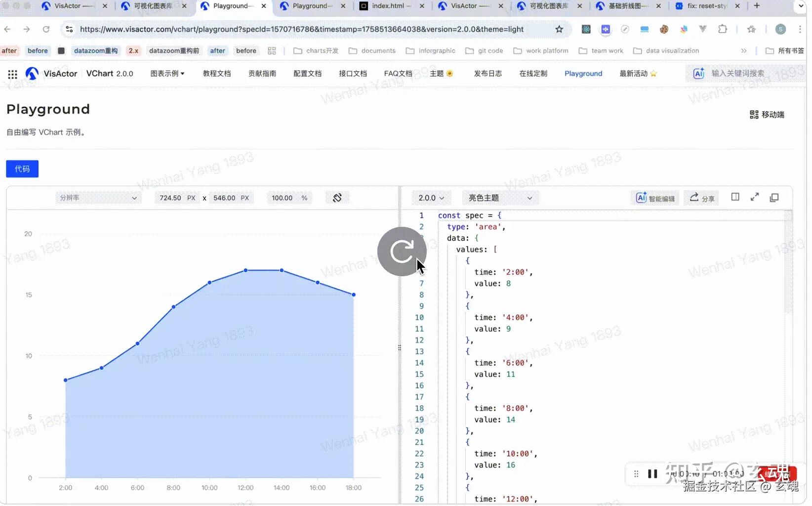The width and height of the screenshot is (812, 506).
Task: Open the 分辨率 resolution dropdown
Action: pos(98,197)
